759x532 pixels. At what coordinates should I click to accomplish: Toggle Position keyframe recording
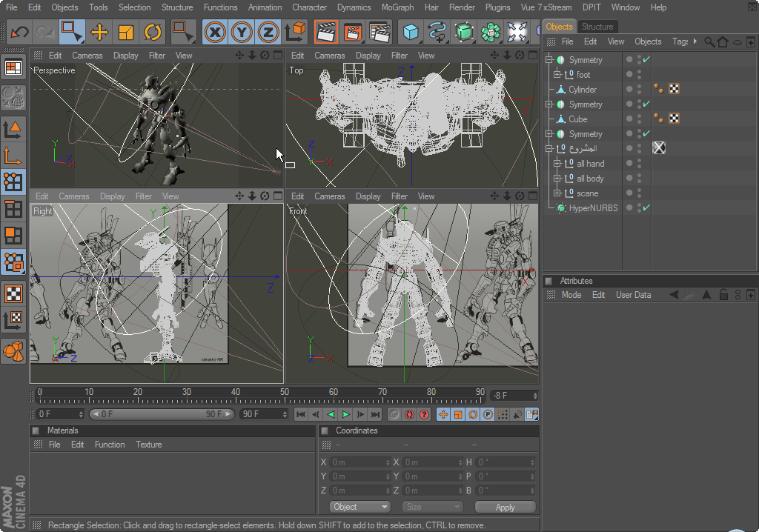(x=443, y=414)
